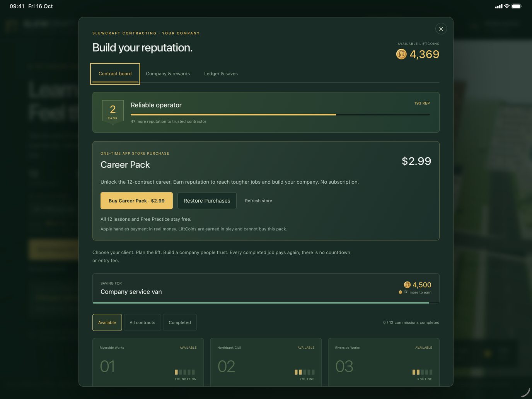Close the reputation dialog with X icon
This screenshot has height=399, width=532.
pyautogui.click(x=441, y=29)
